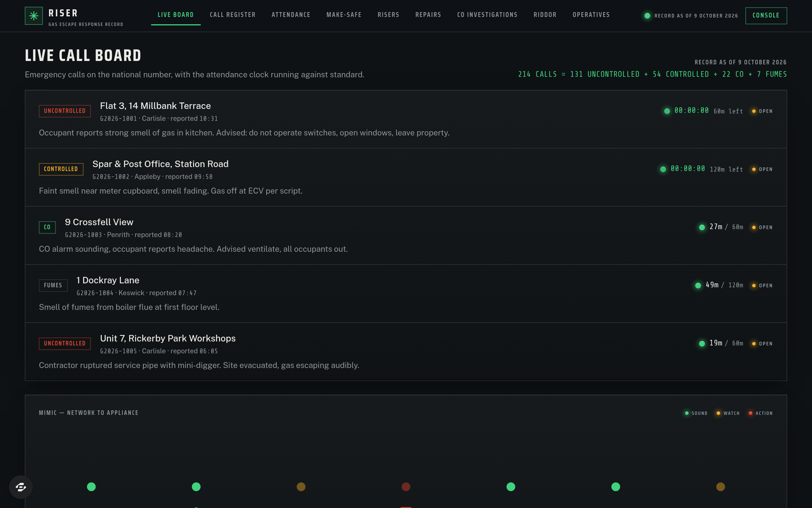Viewport: 812px width, 508px height.
Task: Open call Flat 3, 14 Millbank Terrace
Action: [406, 119]
